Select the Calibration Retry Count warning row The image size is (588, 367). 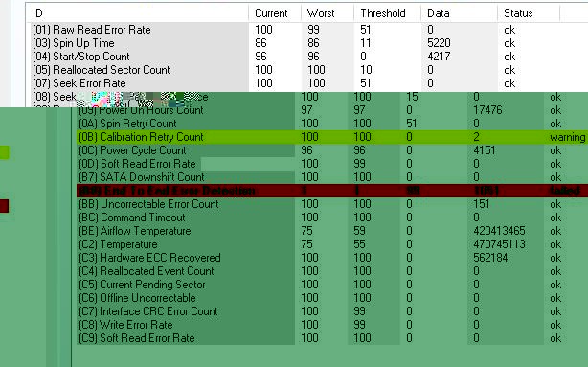pos(332,137)
